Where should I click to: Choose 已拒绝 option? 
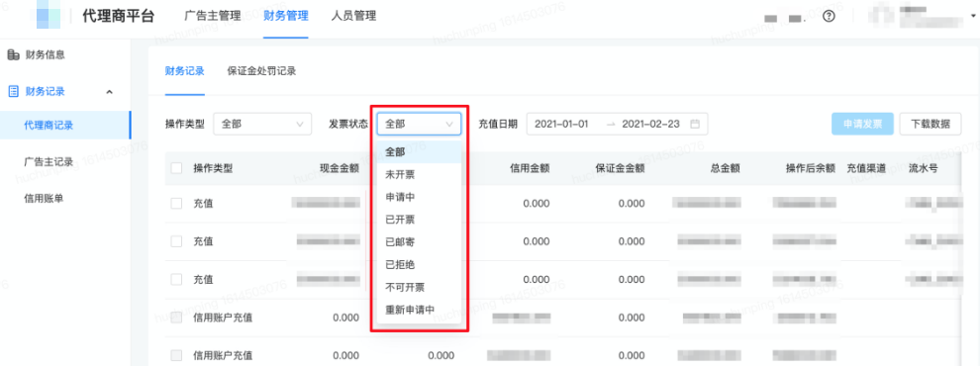click(x=419, y=264)
